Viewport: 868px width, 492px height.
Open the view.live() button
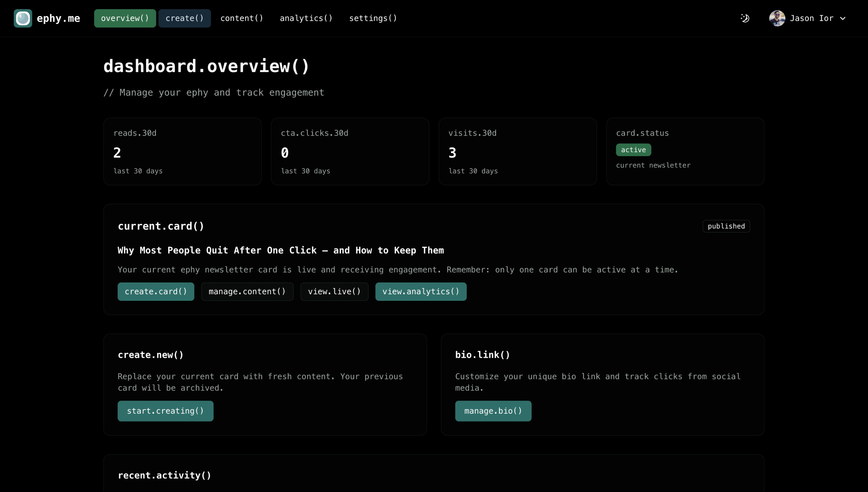334,292
